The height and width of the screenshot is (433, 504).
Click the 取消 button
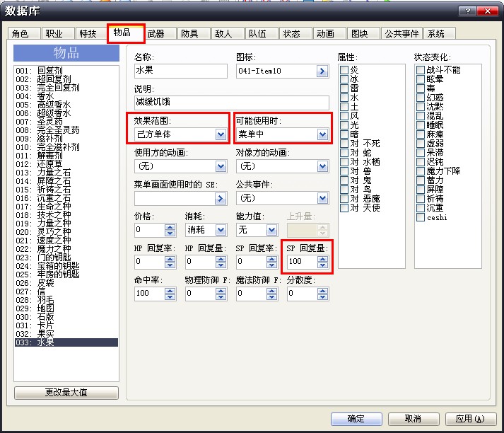[x=414, y=419]
